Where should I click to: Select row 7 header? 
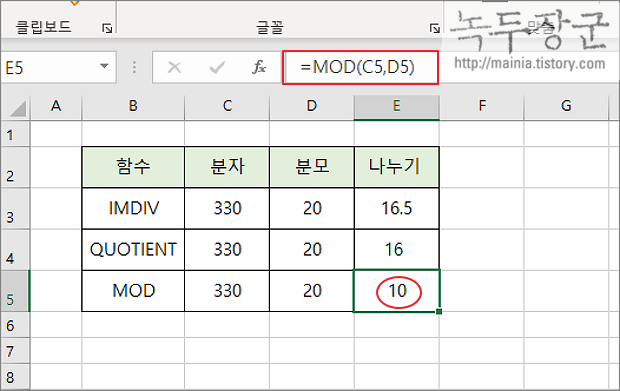click(15, 351)
